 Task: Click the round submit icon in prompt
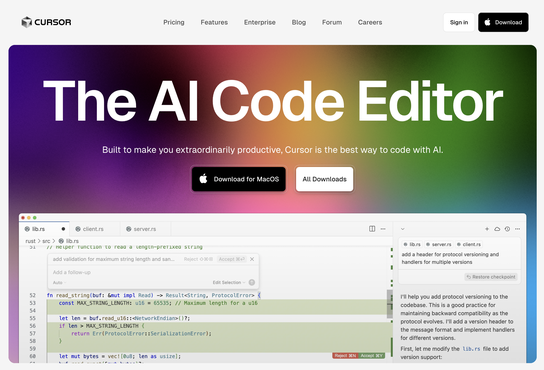click(252, 283)
